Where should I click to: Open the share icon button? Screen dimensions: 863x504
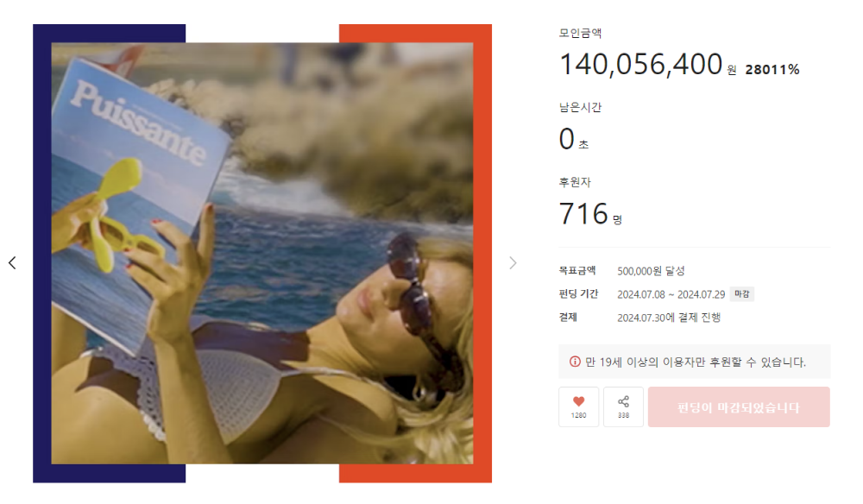tap(623, 406)
